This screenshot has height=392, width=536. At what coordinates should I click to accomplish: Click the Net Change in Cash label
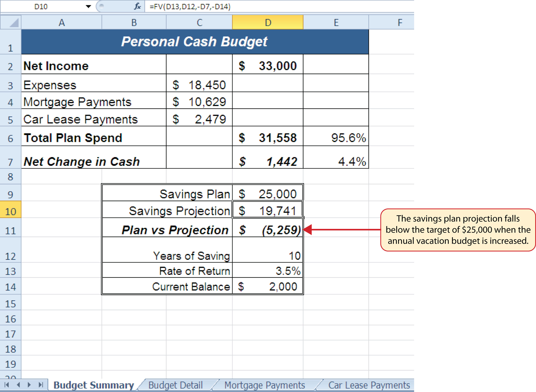82,162
